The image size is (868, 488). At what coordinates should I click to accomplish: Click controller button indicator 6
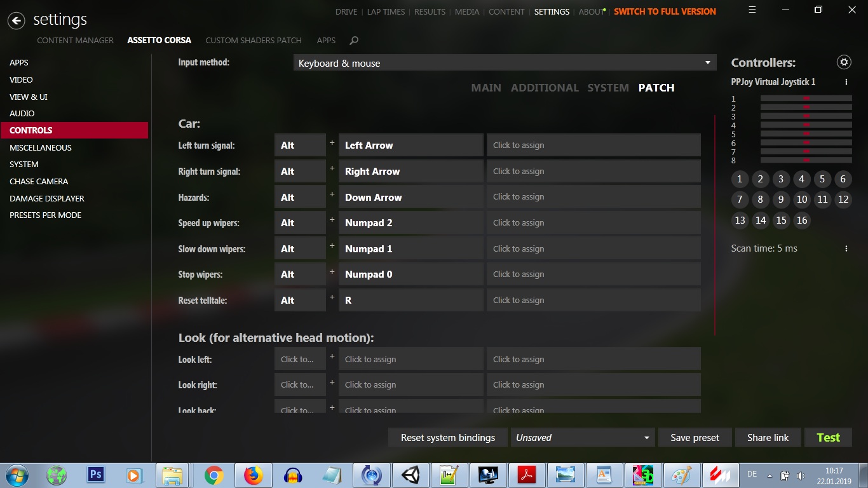843,179
